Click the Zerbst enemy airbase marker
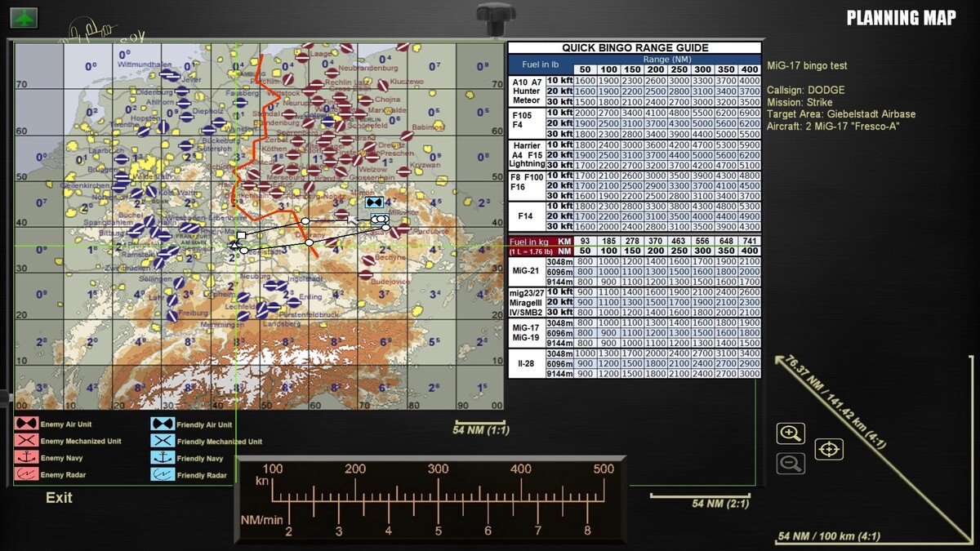Screen dimensions: 980x551 click(x=297, y=141)
